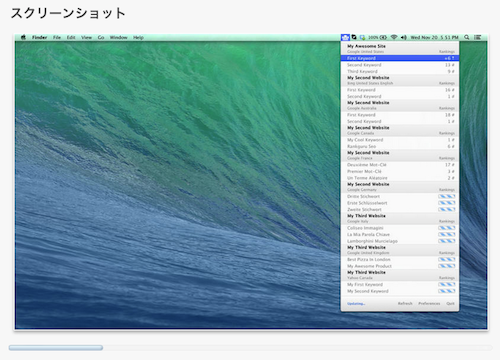
Task: Click the Yahoo Canada subtitle
Action: [x=360, y=278]
